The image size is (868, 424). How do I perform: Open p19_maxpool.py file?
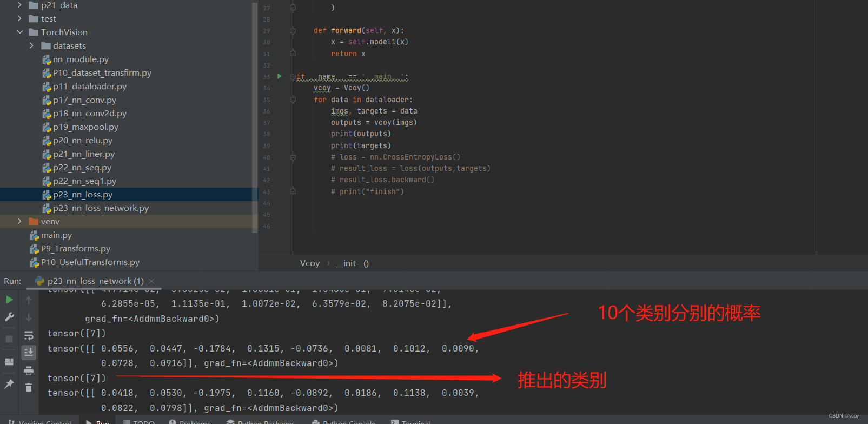click(85, 127)
